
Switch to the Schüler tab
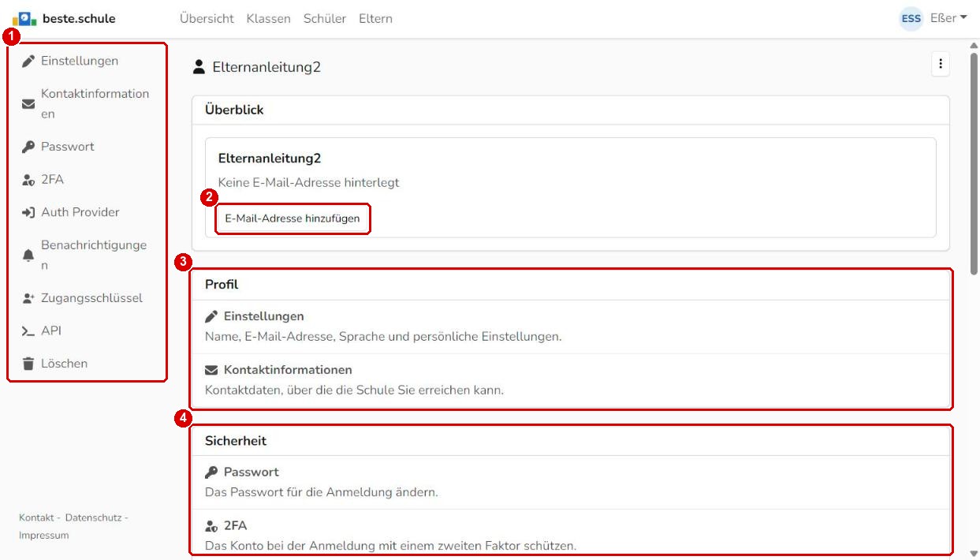pos(325,18)
